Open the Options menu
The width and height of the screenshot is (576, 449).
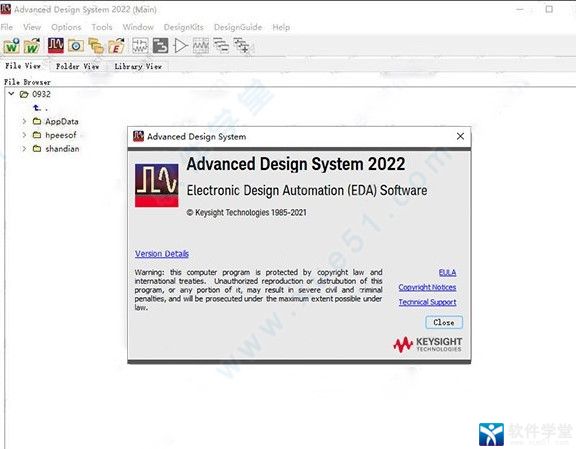(66, 27)
